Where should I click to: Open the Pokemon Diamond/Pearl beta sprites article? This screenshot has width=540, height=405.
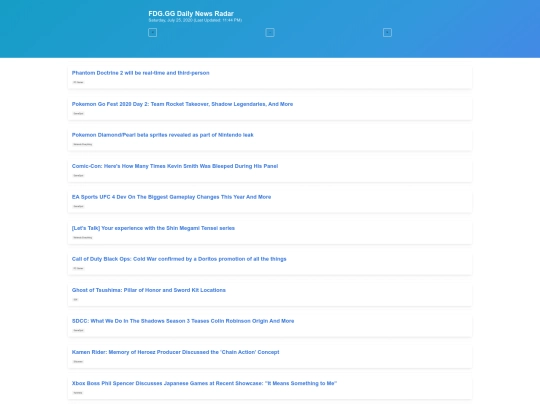(x=163, y=135)
